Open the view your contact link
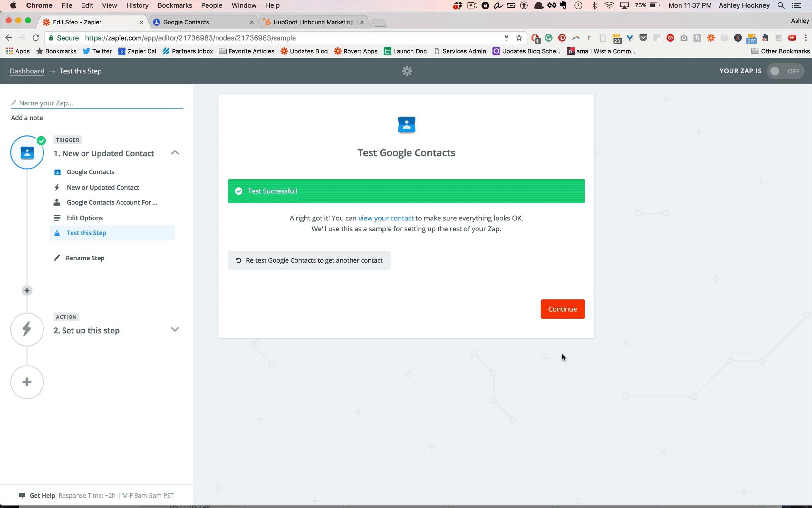The height and width of the screenshot is (508, 812). coord(385,218)
